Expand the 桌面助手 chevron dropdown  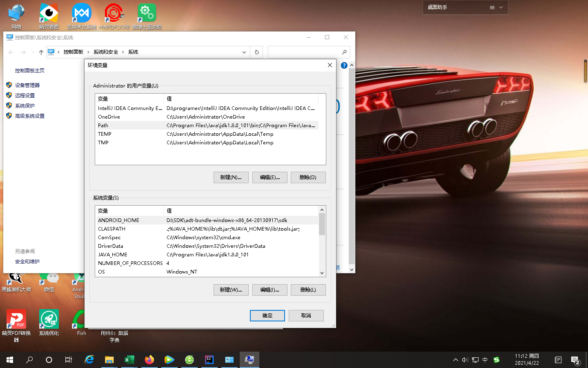pos(501,7)
